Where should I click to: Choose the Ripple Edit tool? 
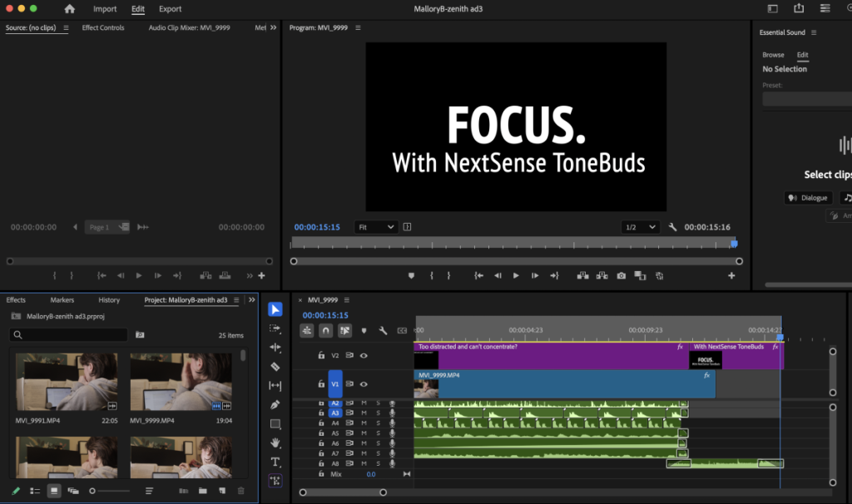[275, 347]
